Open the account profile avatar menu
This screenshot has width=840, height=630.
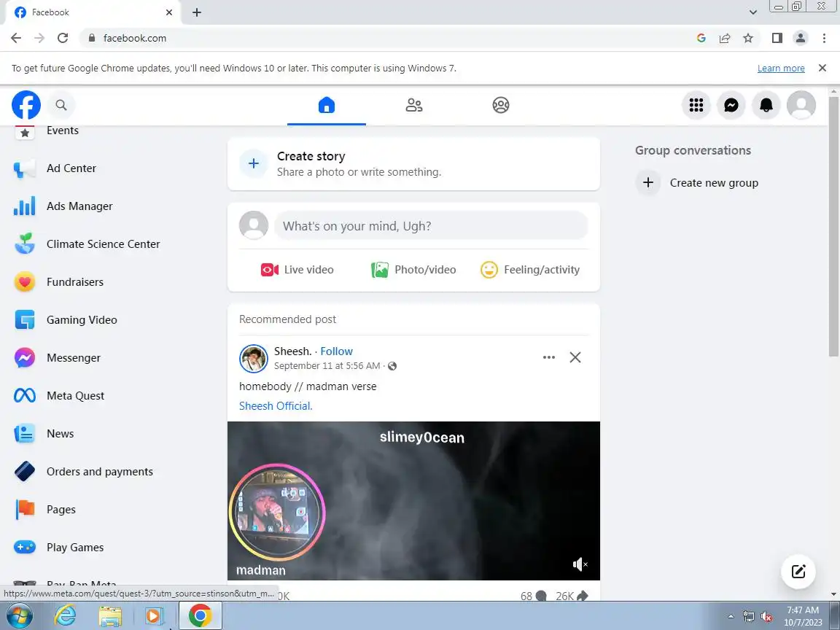[x=801, y=105]
